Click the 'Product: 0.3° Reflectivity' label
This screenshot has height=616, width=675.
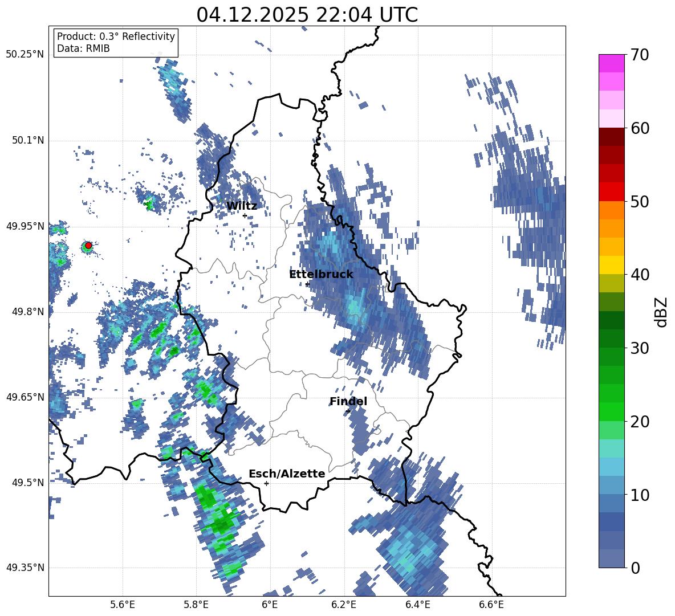coord(116,36)
